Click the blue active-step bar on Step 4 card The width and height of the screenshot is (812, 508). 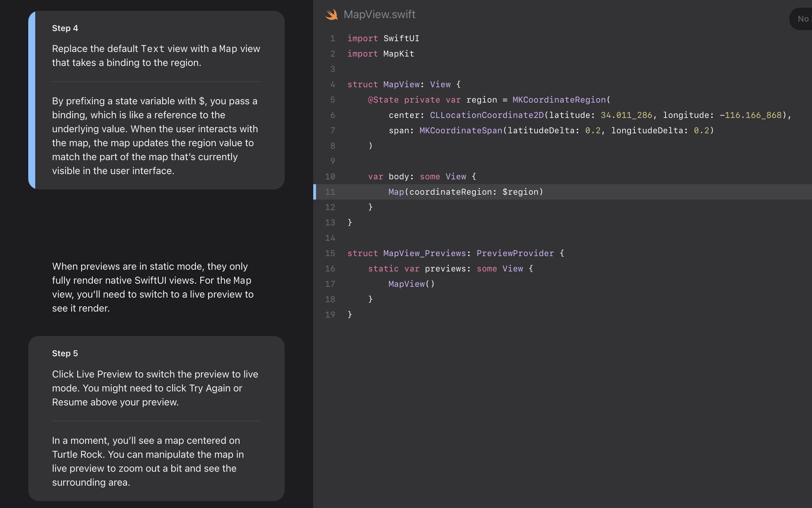point(32,100)
